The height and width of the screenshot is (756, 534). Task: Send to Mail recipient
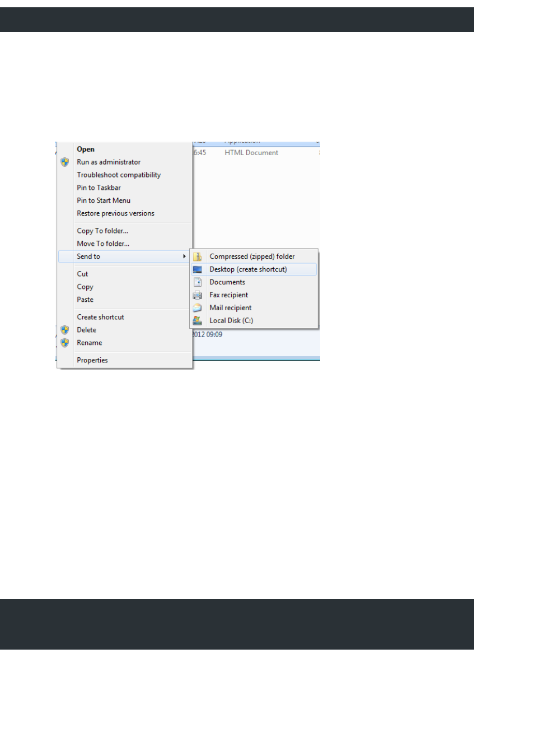click(x=254, y=308)
